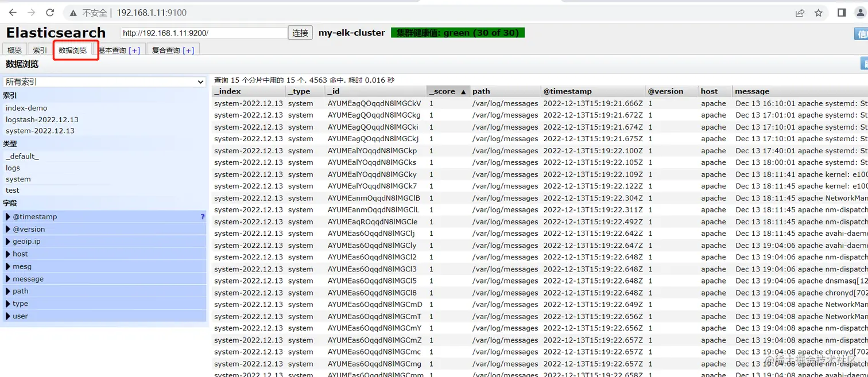Open row with id AYUMEas6OqqdN8lMGClj

click(x=371, y=234)
